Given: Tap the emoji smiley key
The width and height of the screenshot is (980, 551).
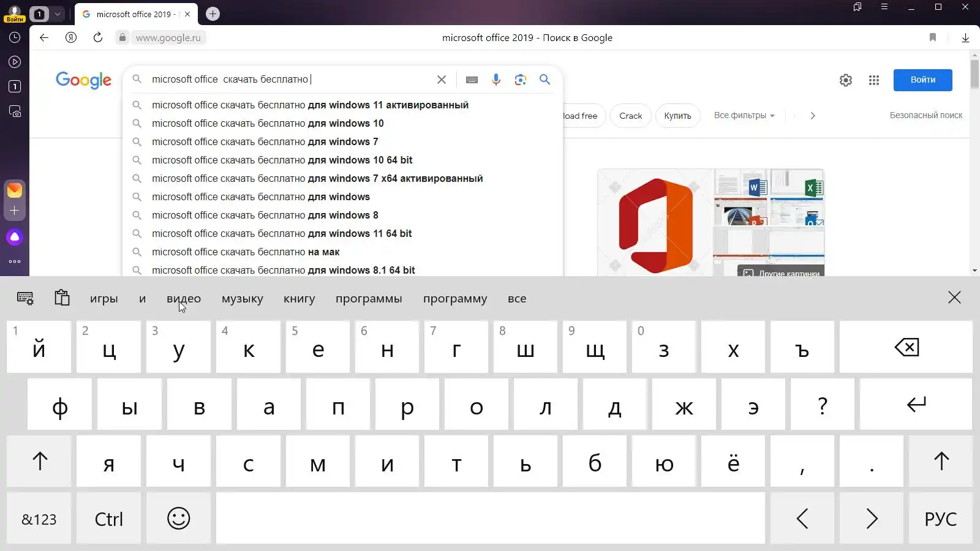Looking at the screenshot, I should (x=178, y=518).
